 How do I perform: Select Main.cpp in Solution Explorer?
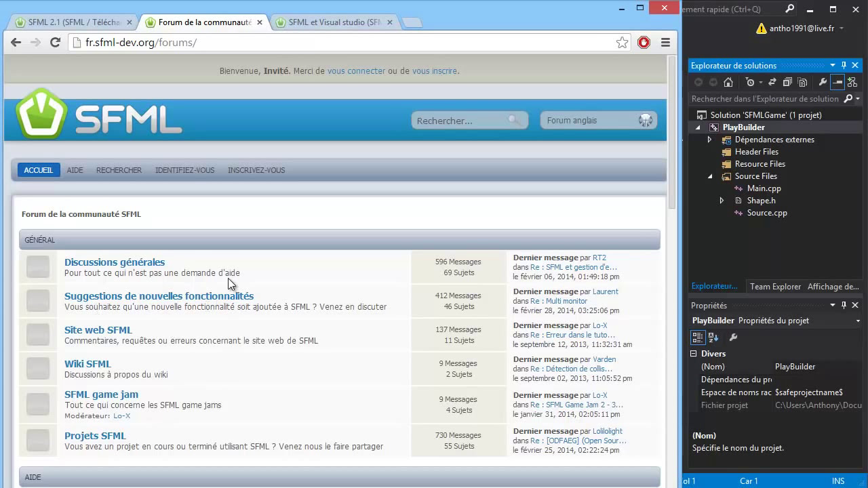tap(764, 188)
